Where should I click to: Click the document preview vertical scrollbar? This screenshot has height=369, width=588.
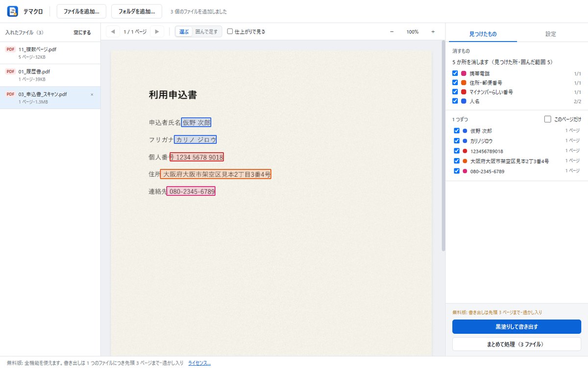point(443,147)
